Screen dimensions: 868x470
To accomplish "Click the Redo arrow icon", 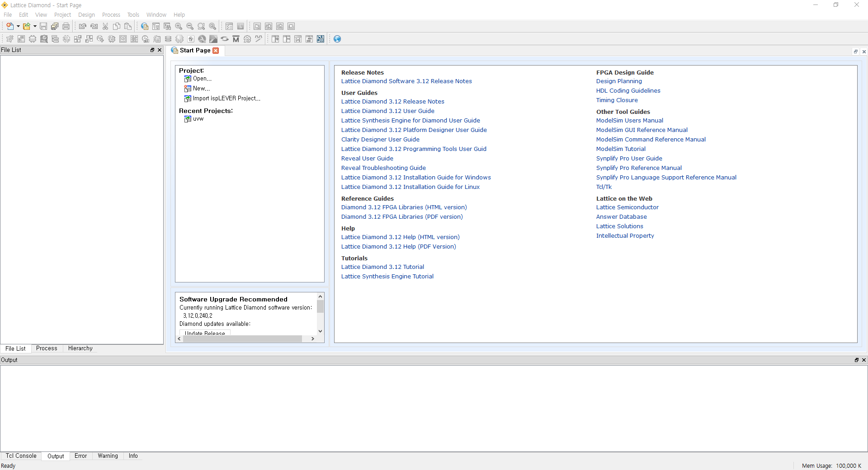I will point(94,26).
